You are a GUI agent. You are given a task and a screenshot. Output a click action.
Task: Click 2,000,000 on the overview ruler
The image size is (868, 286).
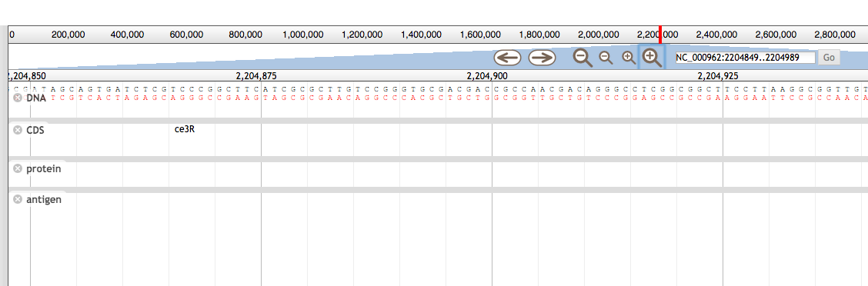pyautogui.click(x=599, y=35)
